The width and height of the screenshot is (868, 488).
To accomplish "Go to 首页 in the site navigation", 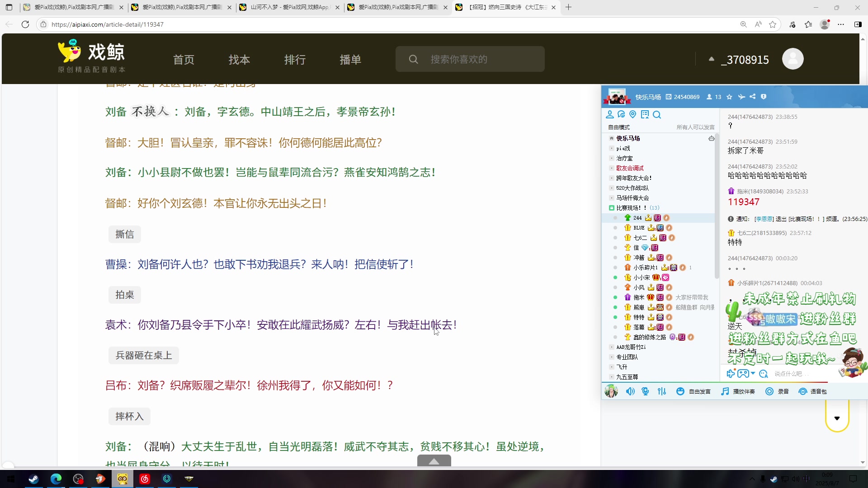I will tap(184, 60).
